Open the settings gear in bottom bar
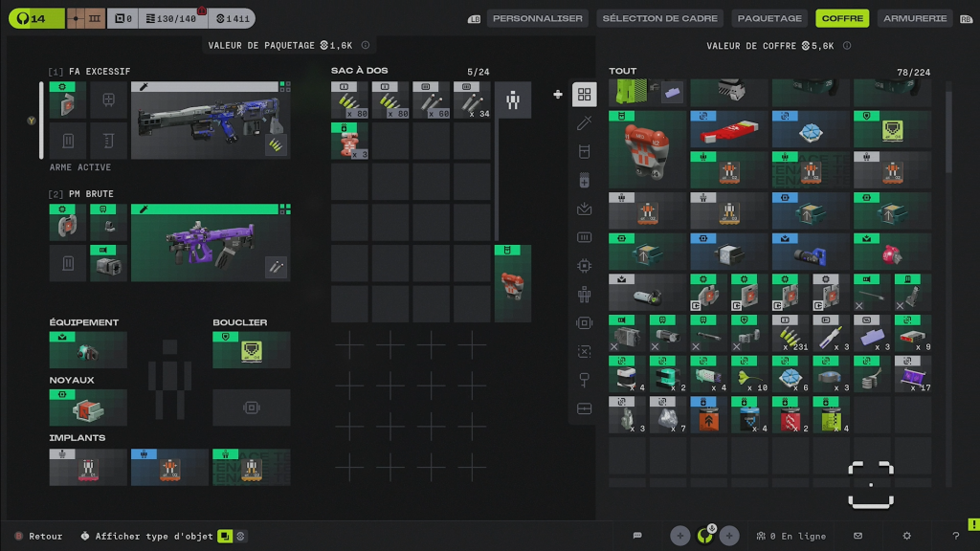Screen dimensions: 980x551 (x=907, y=536)
